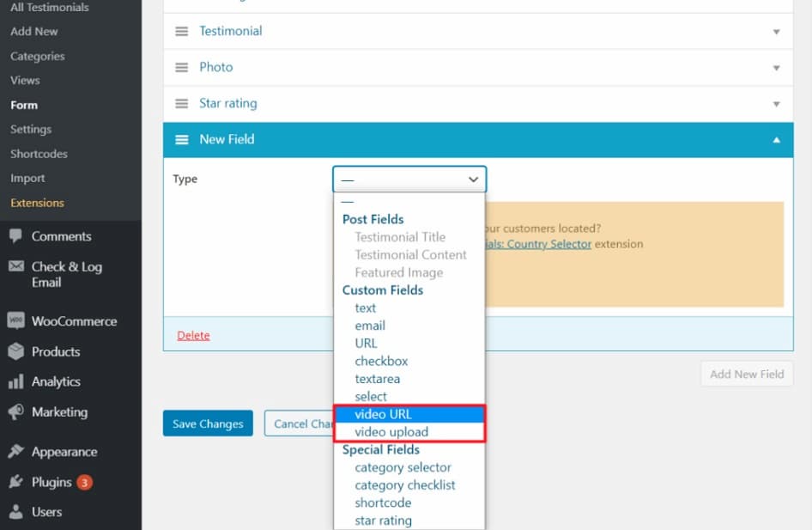
Task: Open the Type dropdown selector
Action: click(409, 180)
